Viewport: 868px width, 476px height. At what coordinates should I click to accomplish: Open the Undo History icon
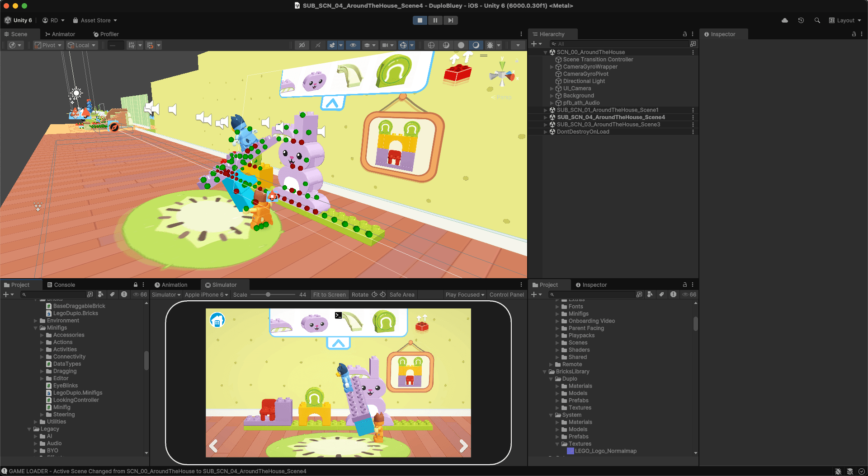point(801,20)
